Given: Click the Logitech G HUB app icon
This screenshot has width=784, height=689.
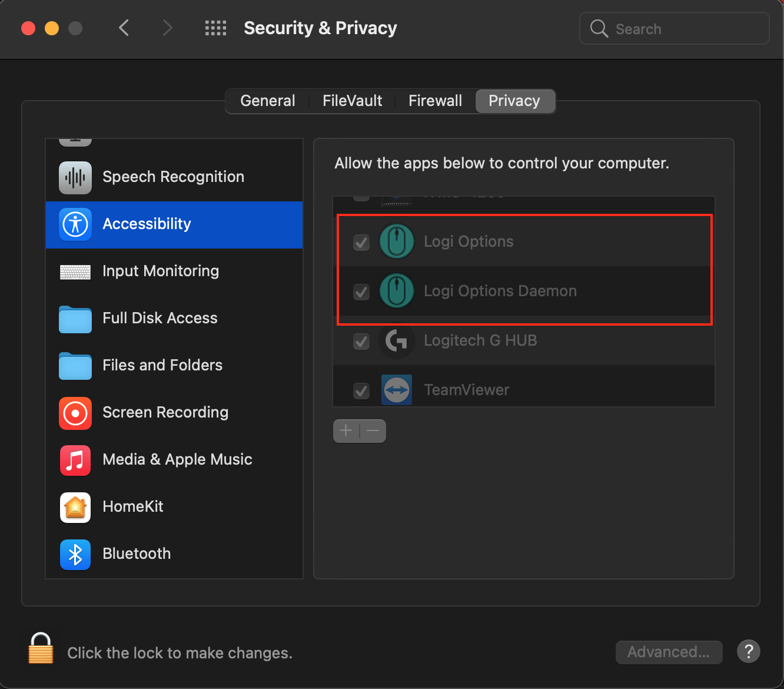Looking at the screenshot, I should point(397,341).
